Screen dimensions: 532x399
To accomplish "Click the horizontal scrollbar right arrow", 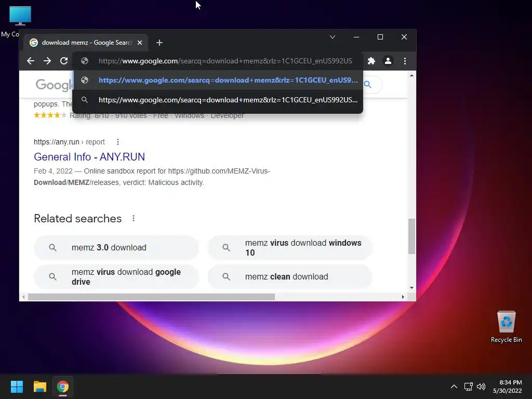I will [x=403, y=297].
